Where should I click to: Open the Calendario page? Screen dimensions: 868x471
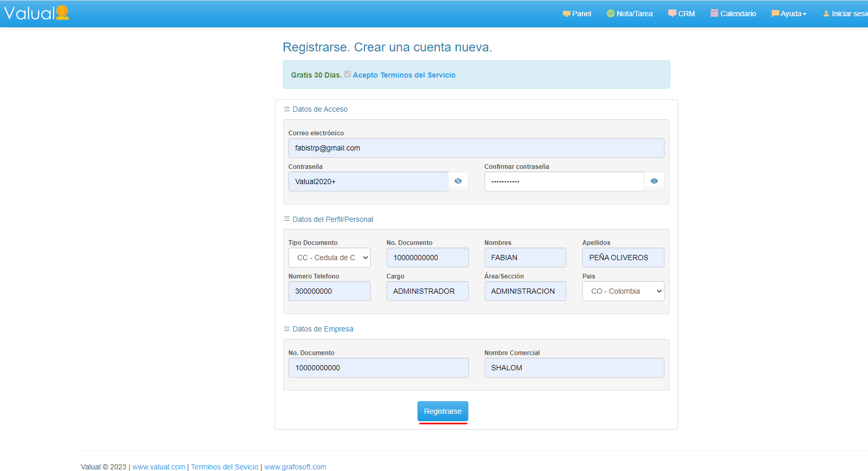tap(733, 14)
